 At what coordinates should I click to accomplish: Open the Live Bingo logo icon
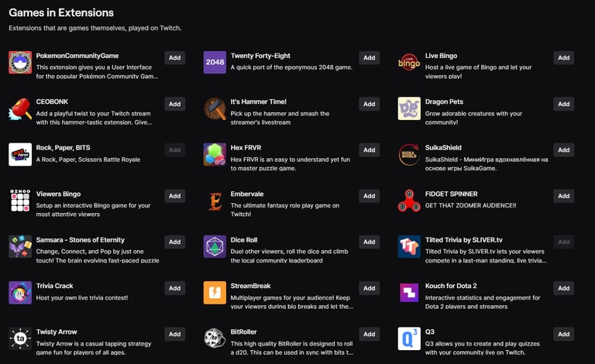click(x=409, y=63)
